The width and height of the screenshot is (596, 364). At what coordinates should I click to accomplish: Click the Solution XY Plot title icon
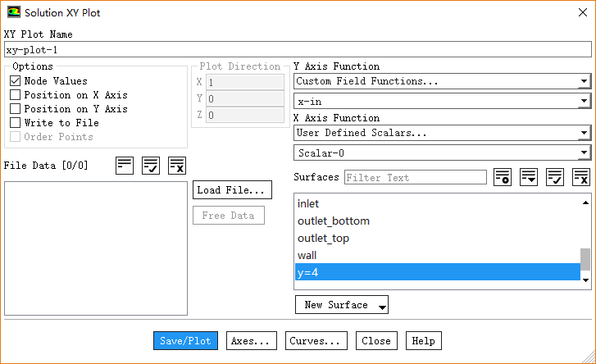click(14, 13)
